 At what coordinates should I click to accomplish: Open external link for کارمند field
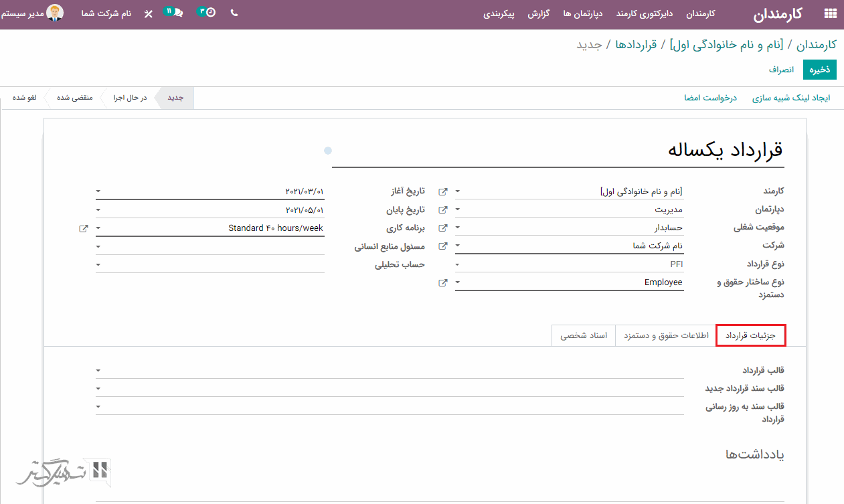tap(442, 191)
